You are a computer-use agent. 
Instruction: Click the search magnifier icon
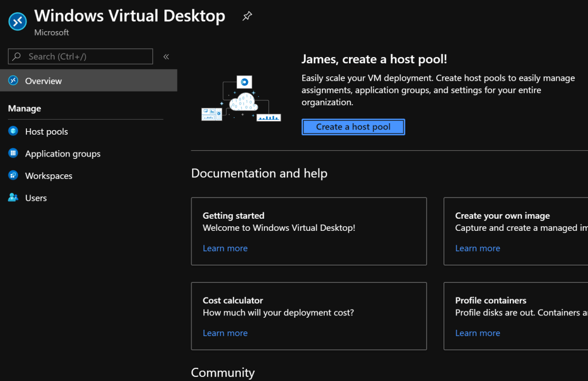17,56
